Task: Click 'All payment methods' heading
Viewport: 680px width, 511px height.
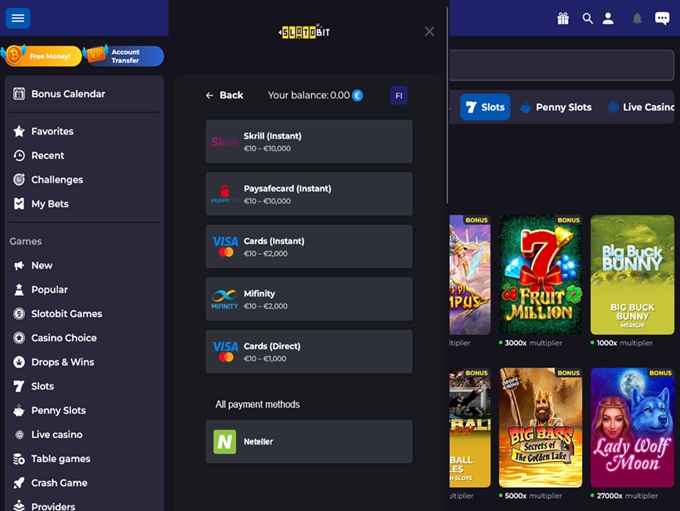Action: tap(258, 404)
